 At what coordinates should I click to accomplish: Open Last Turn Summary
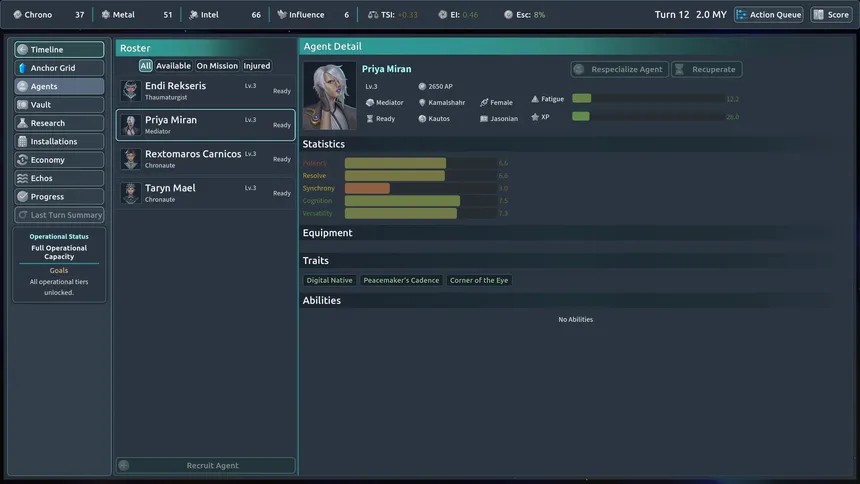59,215
